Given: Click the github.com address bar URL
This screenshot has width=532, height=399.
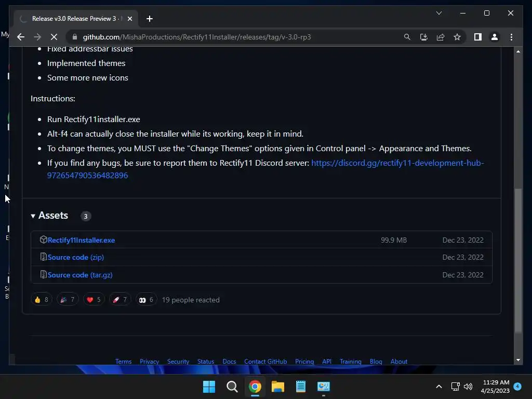Looking at the screenshot, I should coord(197,37).
